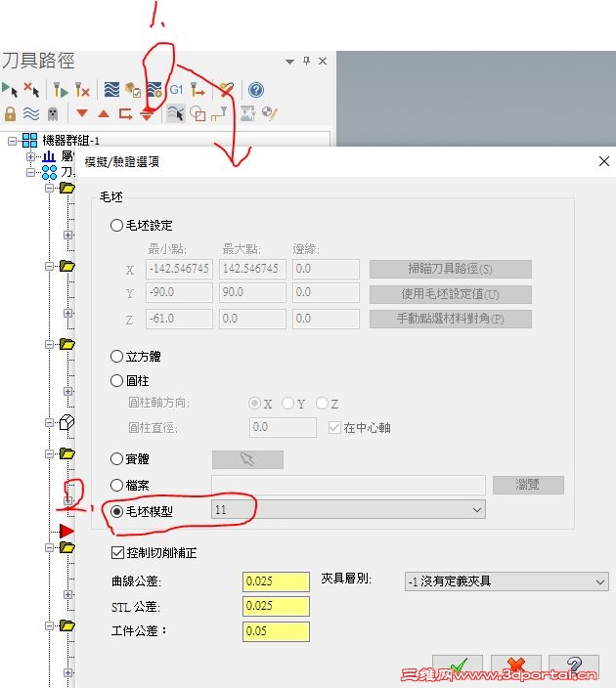Viewport: 616px width, 688px height.
Task: Click the stair-step tool icon in second toolbar row
Action: pos(219,113)
